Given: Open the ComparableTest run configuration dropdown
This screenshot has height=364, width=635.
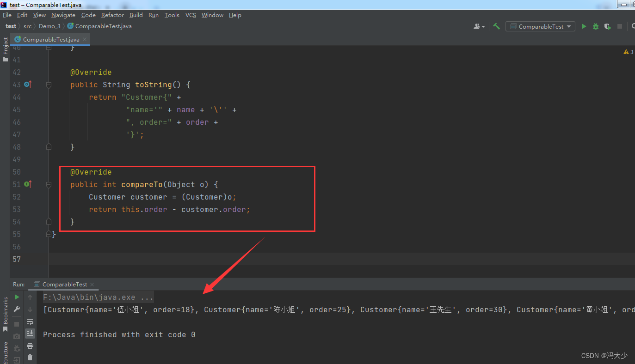Looking at the screenshot, I should pos(540,26).
